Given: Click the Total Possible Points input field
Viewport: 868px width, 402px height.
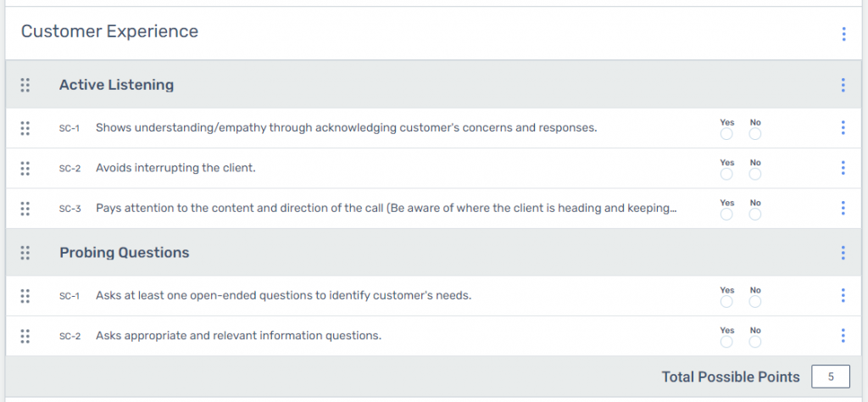Looking at the screenshot, I should click(831, 377).
